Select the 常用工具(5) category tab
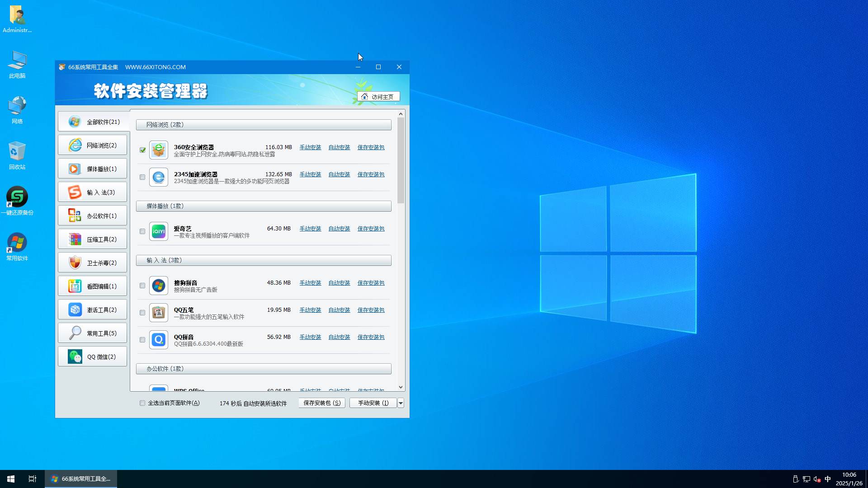Viewport: 868px width, 488px height. click(92, 333)
